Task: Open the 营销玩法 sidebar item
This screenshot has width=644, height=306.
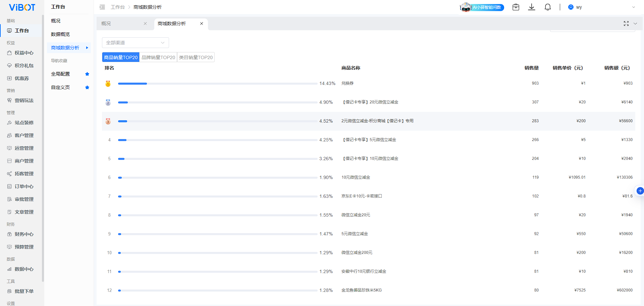Action: tap(21, 100)
